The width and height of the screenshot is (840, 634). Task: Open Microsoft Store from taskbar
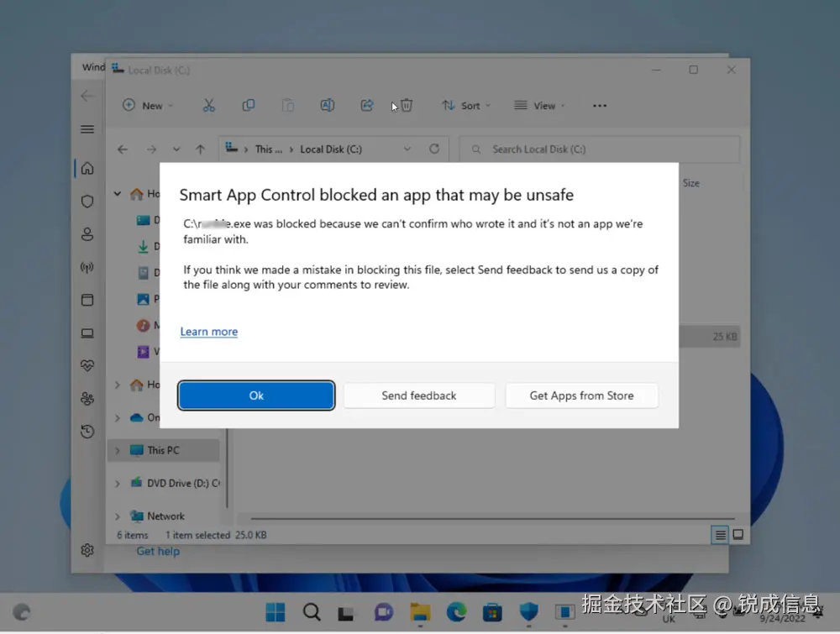491,612
